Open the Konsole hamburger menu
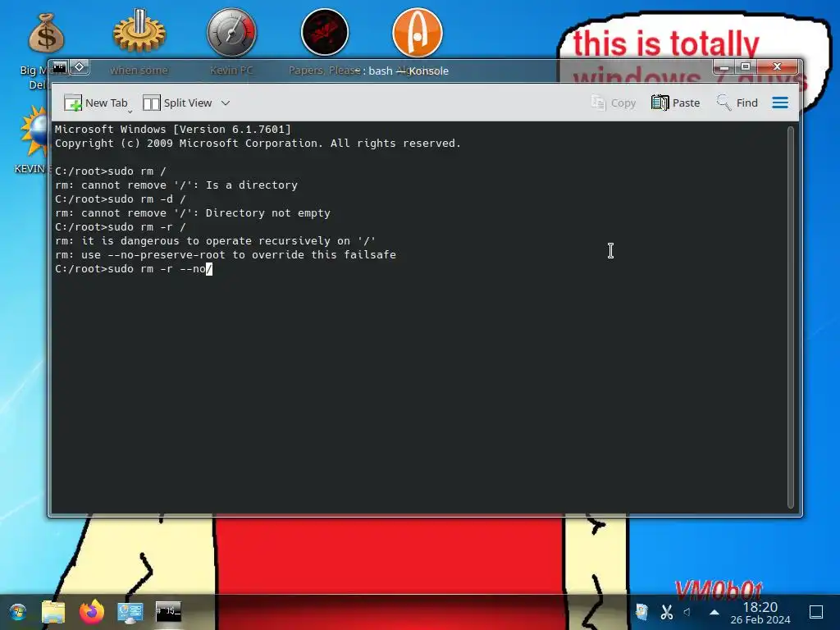Viewport: 840px width, 630px height. tap(780, 103)
